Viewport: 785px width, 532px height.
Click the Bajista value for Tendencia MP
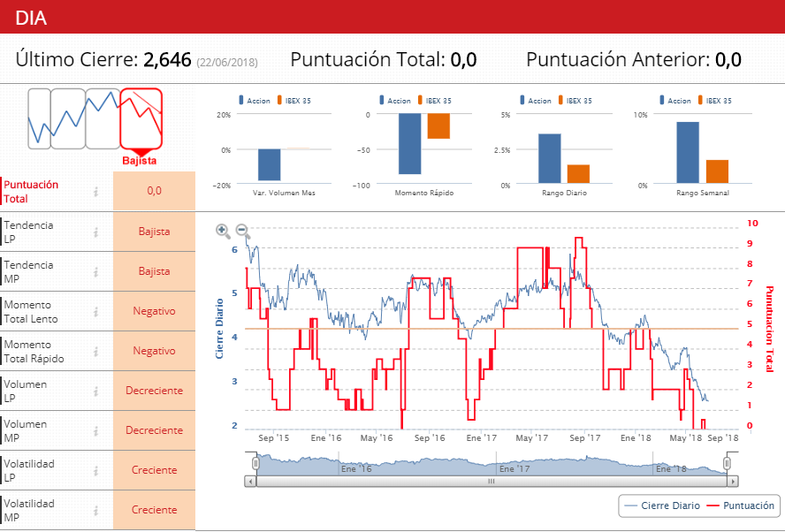154,271
